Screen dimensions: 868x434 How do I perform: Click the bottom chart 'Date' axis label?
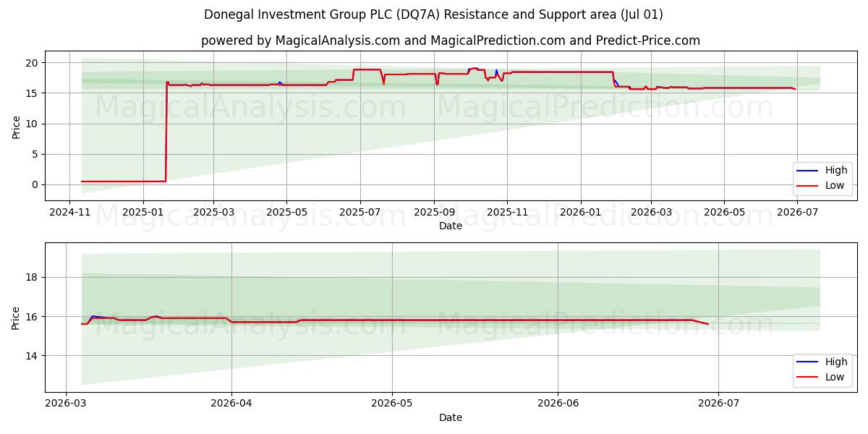tap(451, 417)
